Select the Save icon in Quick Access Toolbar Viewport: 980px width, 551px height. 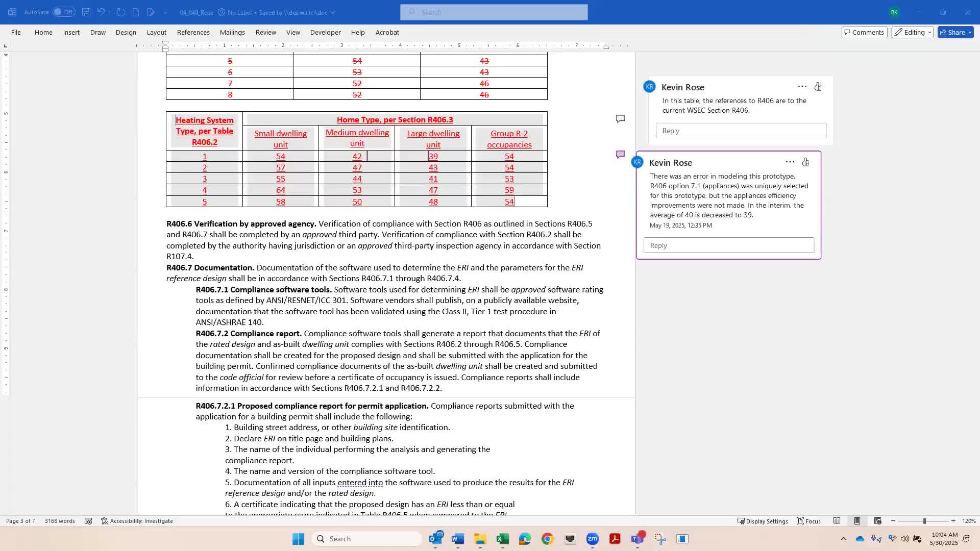(86, 12)
